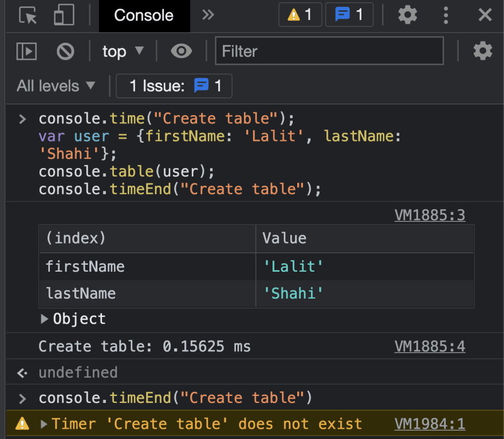
Task: Select the 'Lalit' value cell
Action: coord(364,266)
